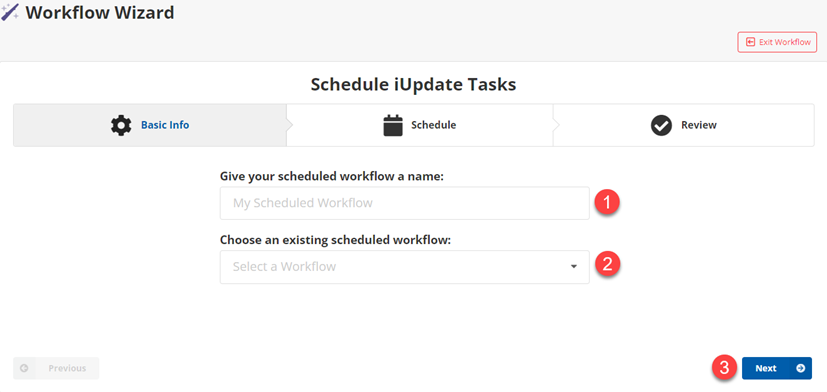The image size is (827, 392).
Task: Click the right arrow icon on Next
Action: pyautogui.click(x=801, y=368)
